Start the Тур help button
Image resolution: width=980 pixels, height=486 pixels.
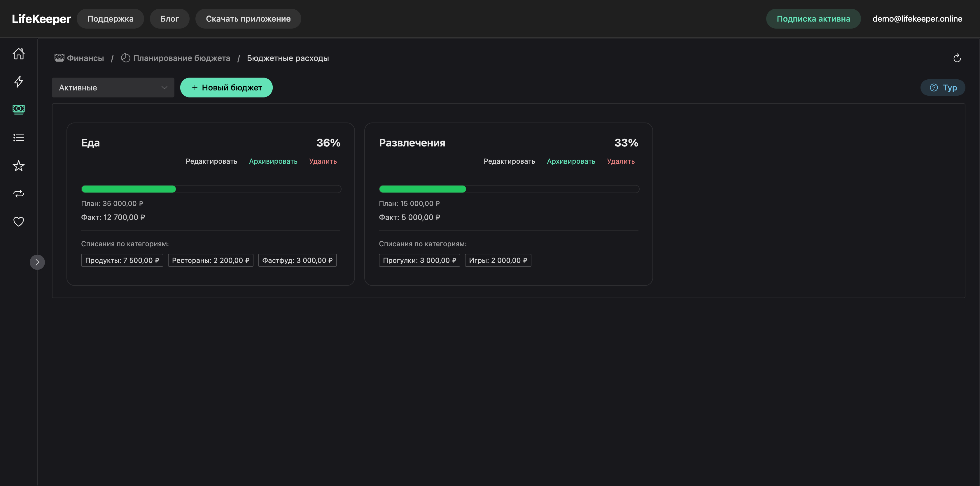943,88
